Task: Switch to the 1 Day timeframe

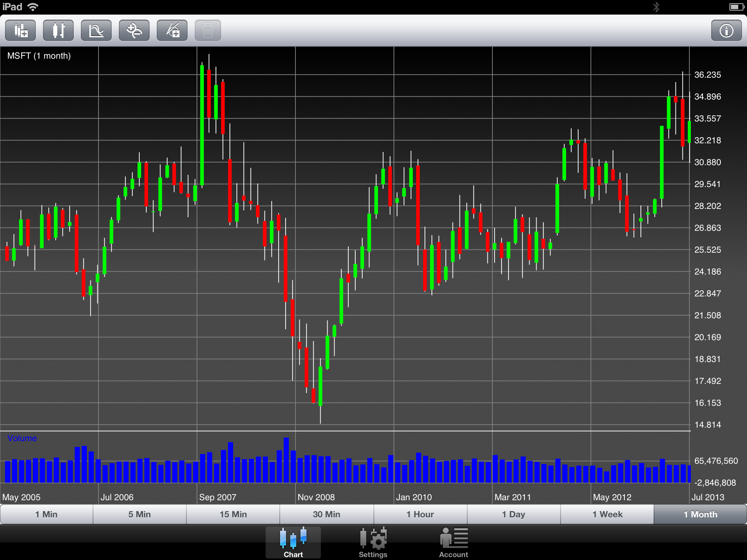Action: coord(514,514)
